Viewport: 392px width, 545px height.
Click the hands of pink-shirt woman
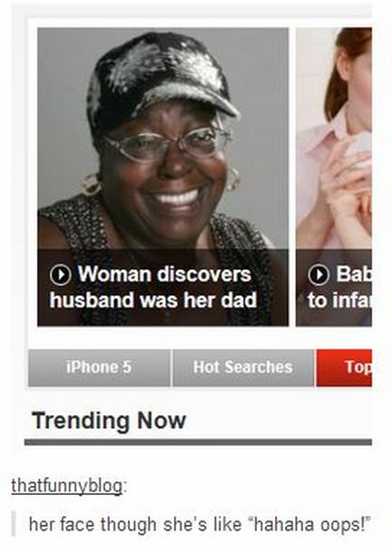(348, 171)
